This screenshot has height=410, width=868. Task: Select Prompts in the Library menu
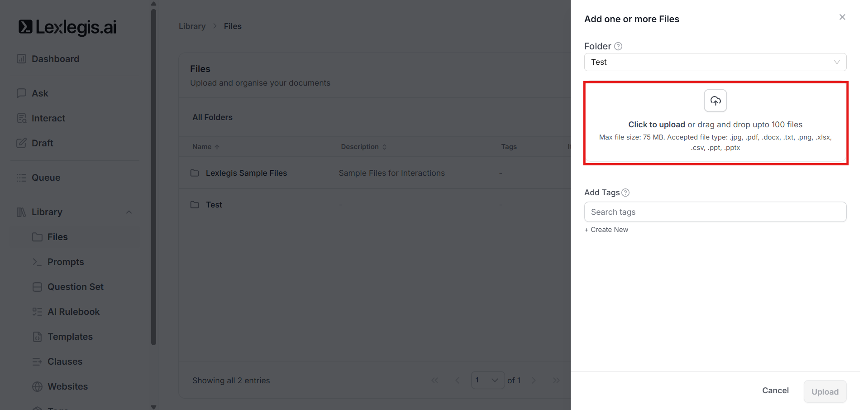coord(66,262)
